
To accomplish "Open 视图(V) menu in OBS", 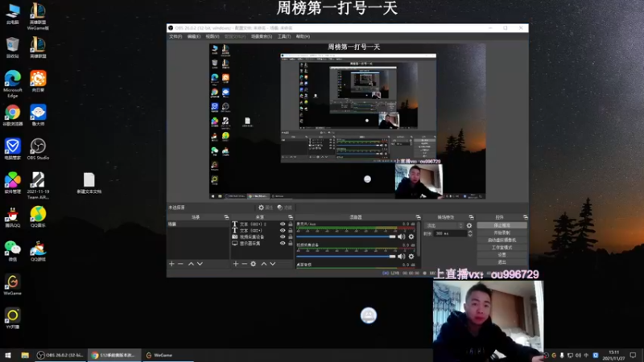I will point(213,36).
